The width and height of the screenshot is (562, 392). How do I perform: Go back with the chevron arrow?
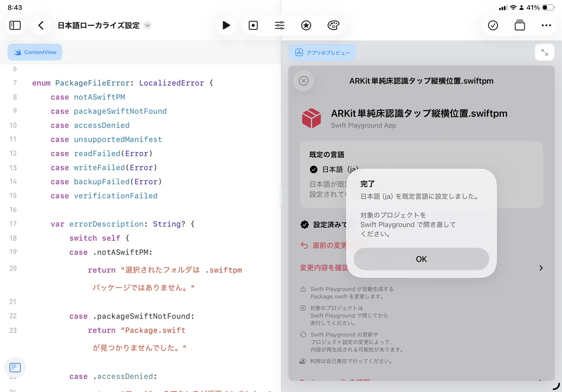pos(41,25)
